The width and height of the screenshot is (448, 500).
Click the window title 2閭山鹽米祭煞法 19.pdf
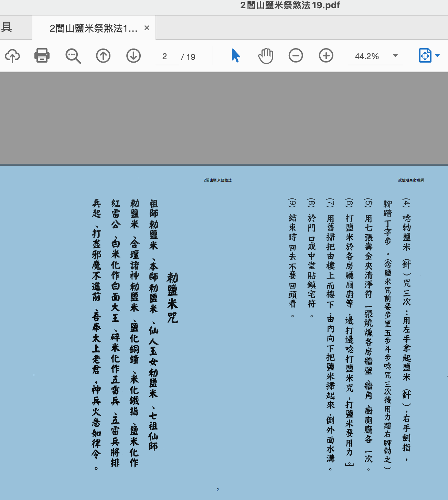click(x=290, y=5)
